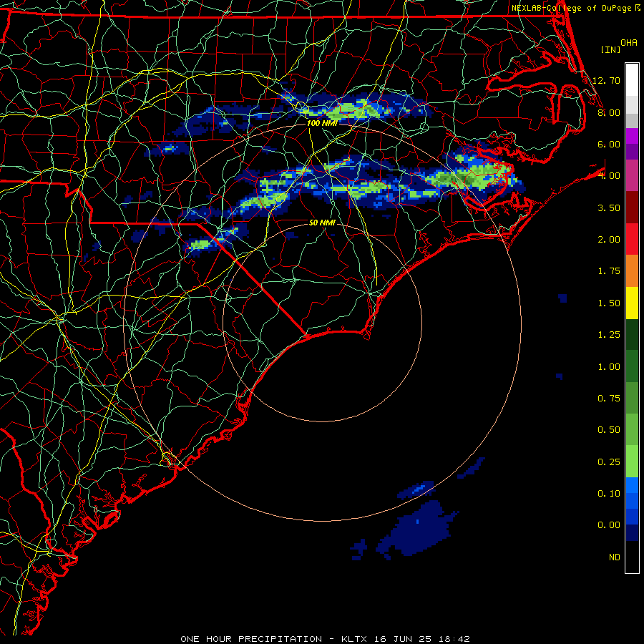Click the 6.00 legend value
This screenshot has height=644, width=644.
pyautogui.click(x=609, y=144)
